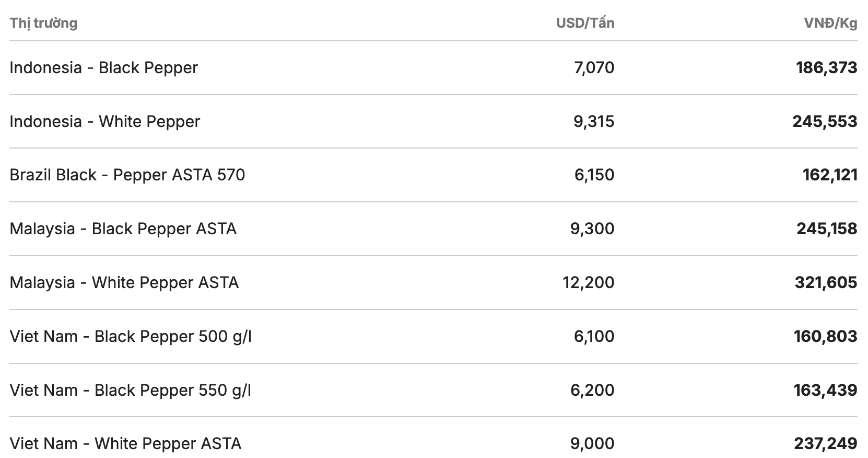Click the 237,249 VNĐ price value
868x458 pixels.
tap(826, 444)
